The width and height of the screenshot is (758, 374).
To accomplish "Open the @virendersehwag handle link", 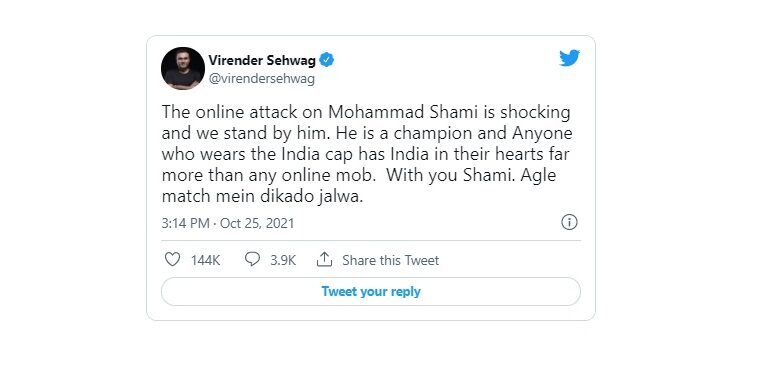I will pyautogui.click(x=262, y=78).
